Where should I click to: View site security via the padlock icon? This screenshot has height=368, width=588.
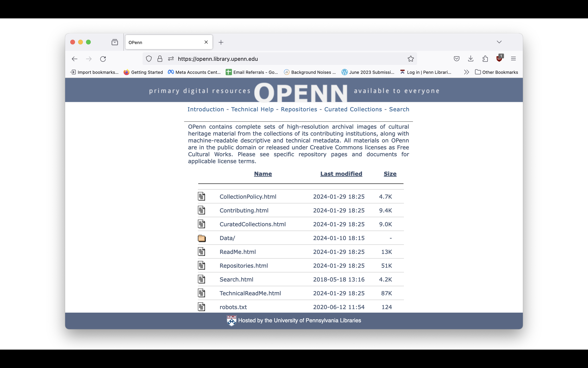(160, 59)
